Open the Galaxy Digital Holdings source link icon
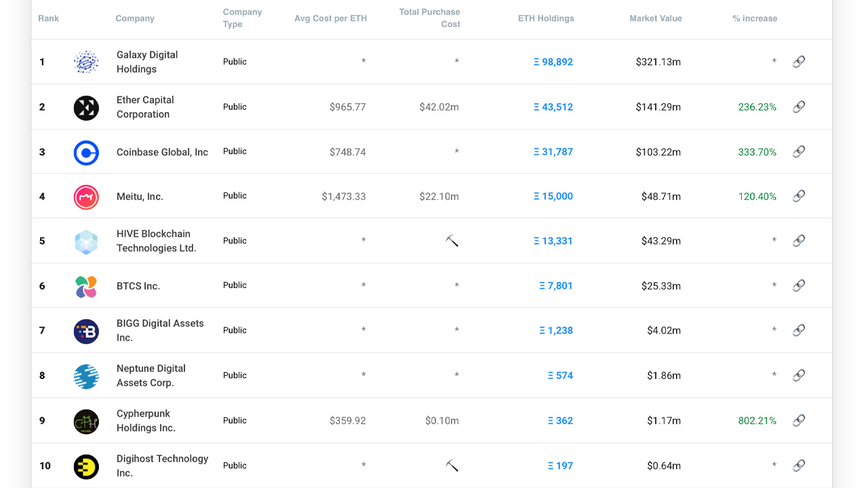Screen dimensions: 868x488 (799, 62)
